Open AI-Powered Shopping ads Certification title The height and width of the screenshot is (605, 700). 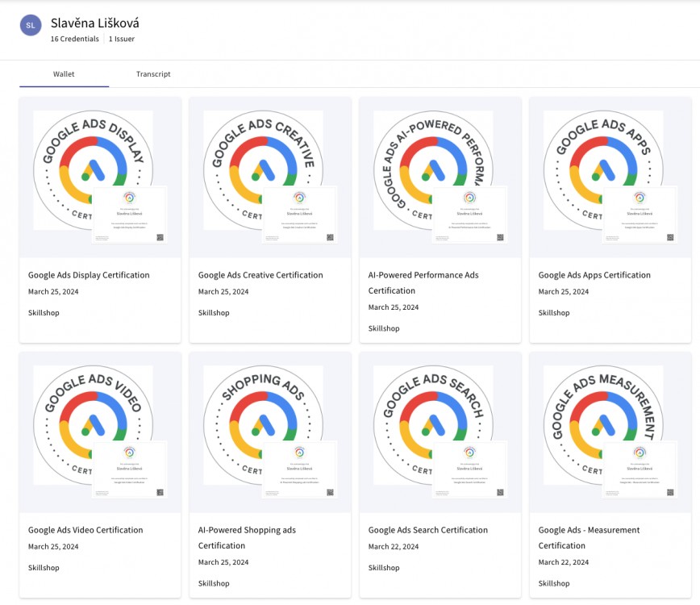click(247, 537)
